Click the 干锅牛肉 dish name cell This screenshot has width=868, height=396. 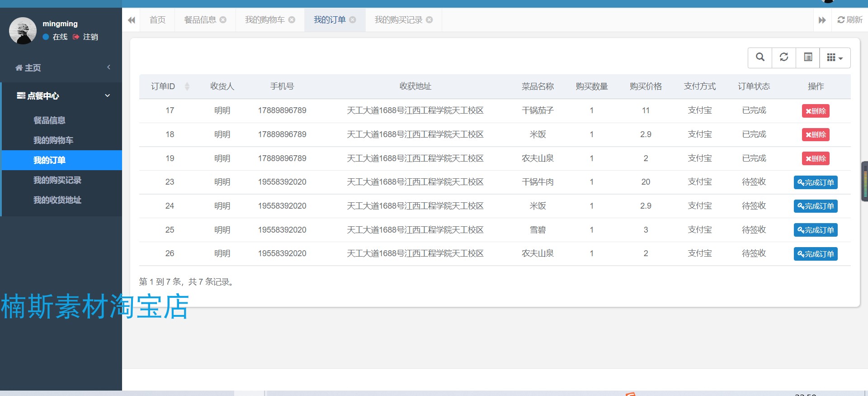(538, 182)
